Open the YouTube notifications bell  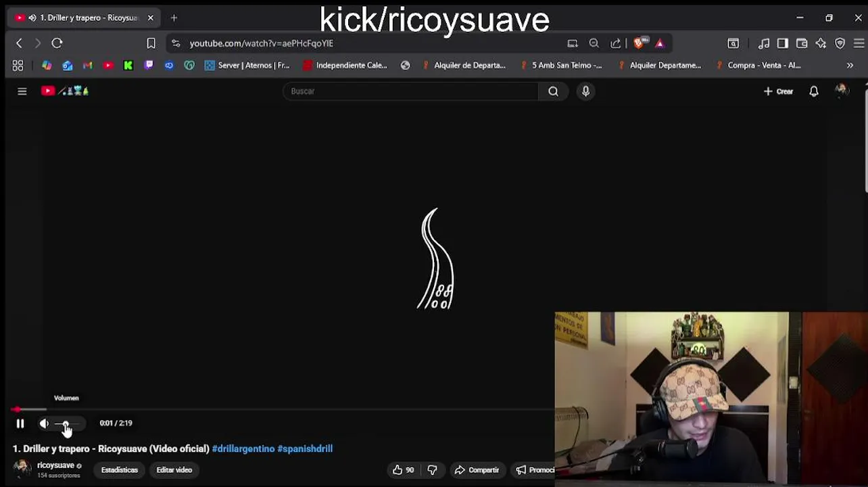(x=814, y=91)
